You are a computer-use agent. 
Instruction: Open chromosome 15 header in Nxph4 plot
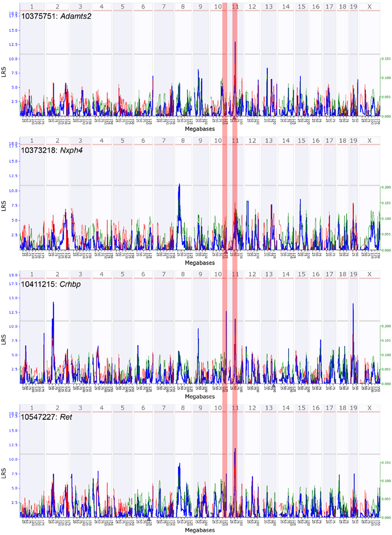(301, 140)
